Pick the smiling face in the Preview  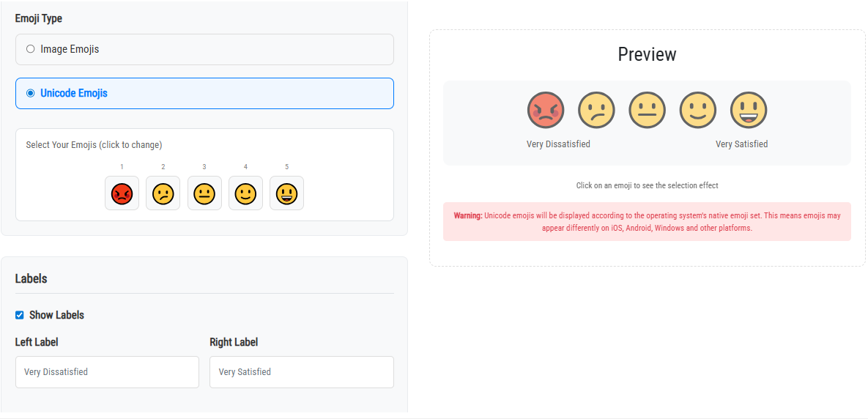[697, 111]
